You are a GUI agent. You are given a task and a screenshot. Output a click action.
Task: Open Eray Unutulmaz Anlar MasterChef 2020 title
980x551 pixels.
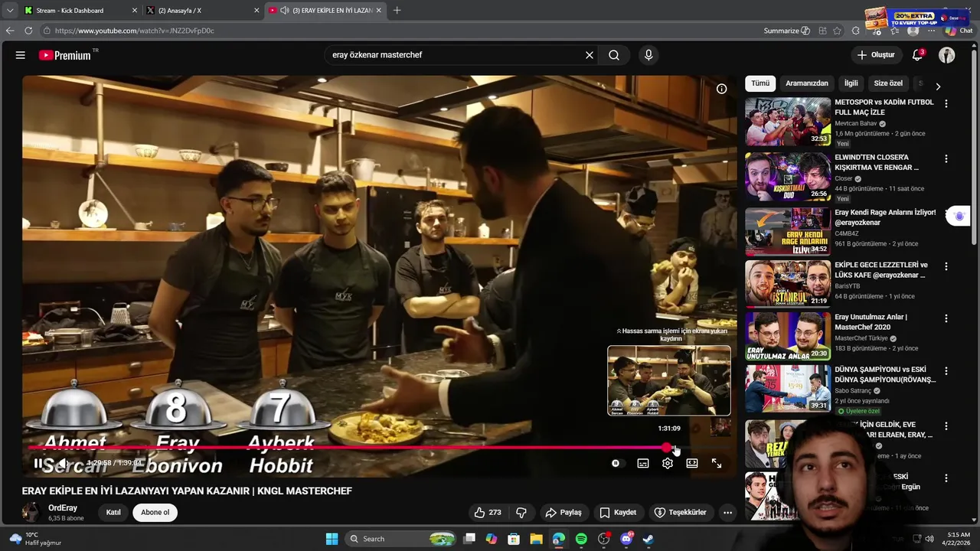click(x=871, y=321)
